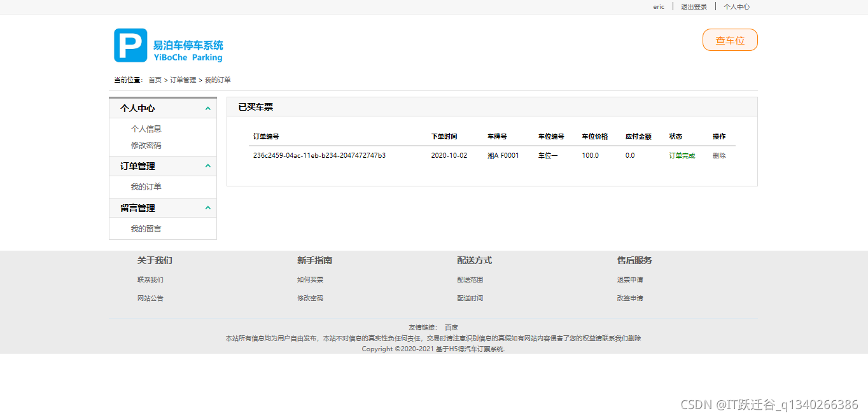Screen dimensions: 868x418
Task: Open 个人中心 in the top bar
Action: click(x=736, y=6)
